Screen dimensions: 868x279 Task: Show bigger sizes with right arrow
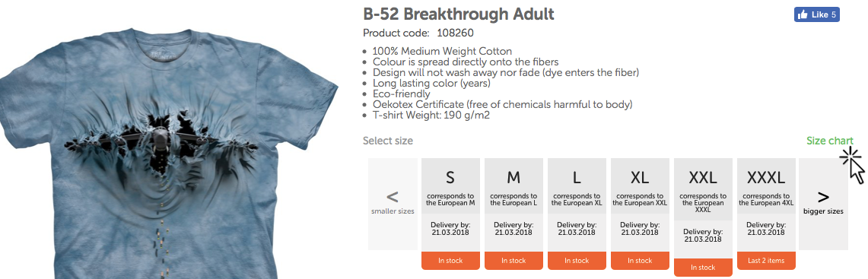coord(823,204)
